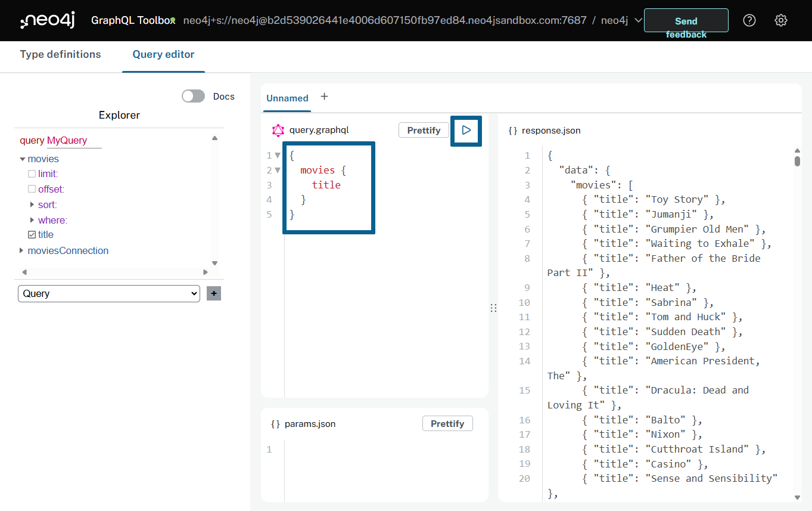Fold line 1 in query editor
Screen dimensions: 812x511
[x=278, y=156]
